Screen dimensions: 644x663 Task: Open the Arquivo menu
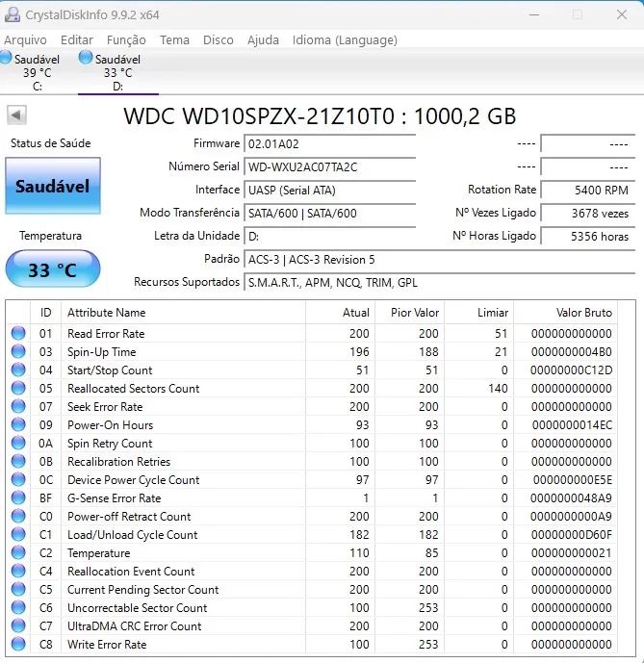(25, 40)
